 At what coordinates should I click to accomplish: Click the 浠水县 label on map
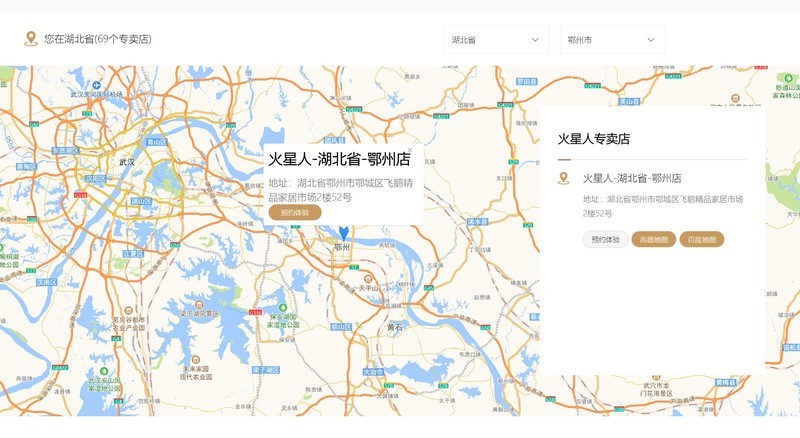(x=478, y=222)
